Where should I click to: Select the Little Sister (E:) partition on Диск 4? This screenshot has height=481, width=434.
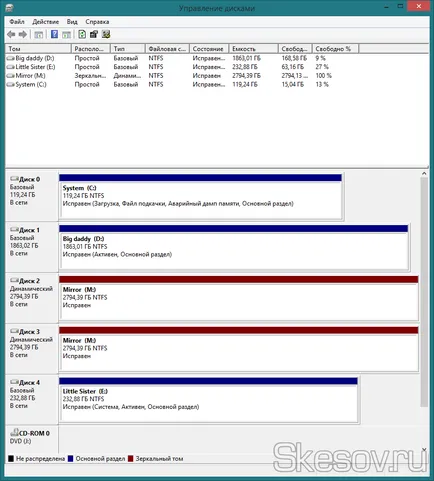tap(208, 400)
